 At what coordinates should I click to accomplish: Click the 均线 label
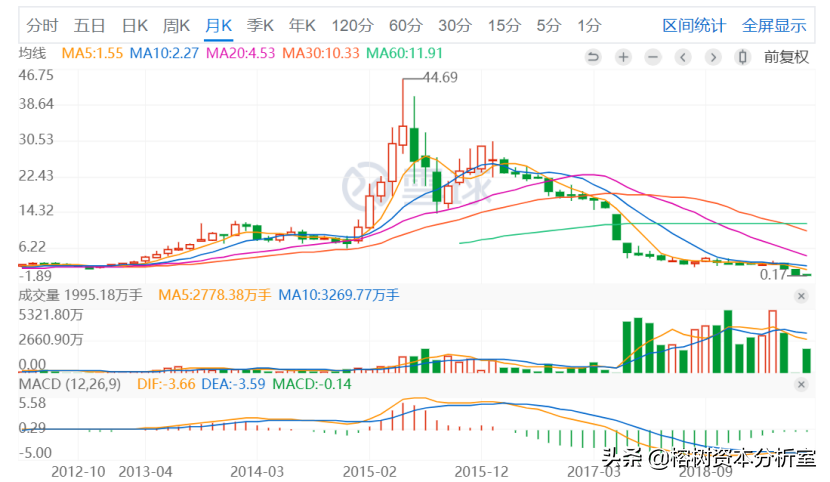point(32,53)
